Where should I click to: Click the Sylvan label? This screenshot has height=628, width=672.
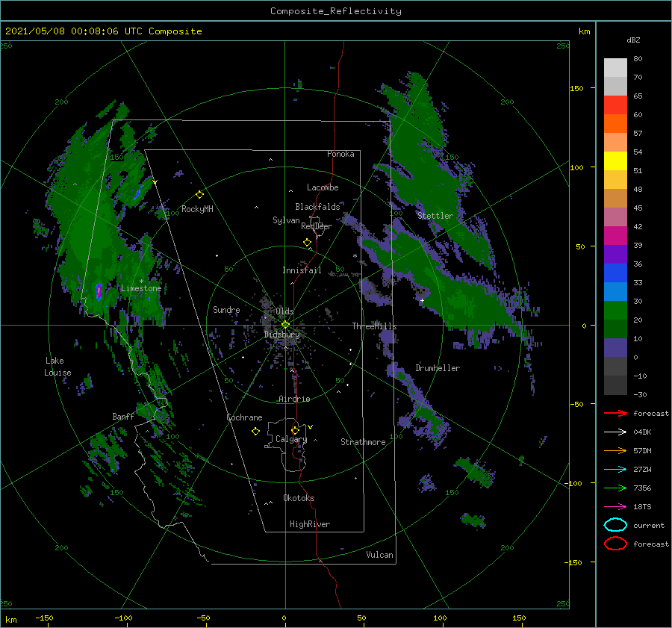tap(286, 220)
